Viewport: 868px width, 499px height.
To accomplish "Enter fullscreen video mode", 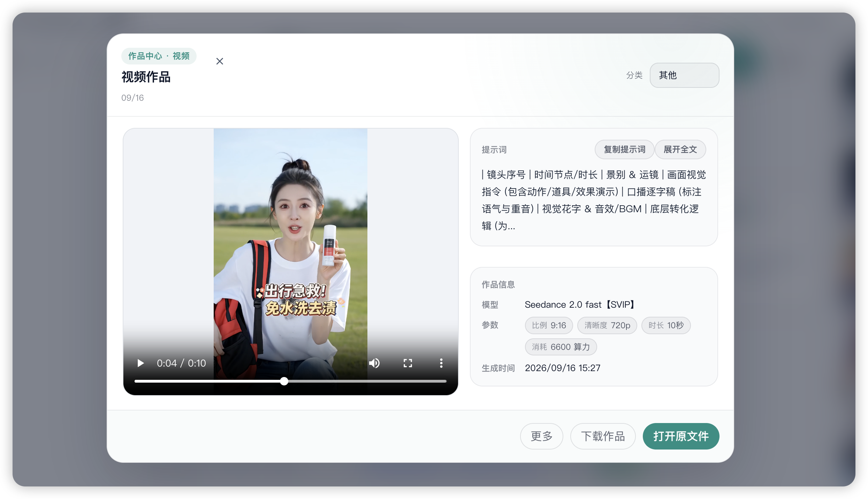I will click(x=408, y=363).
